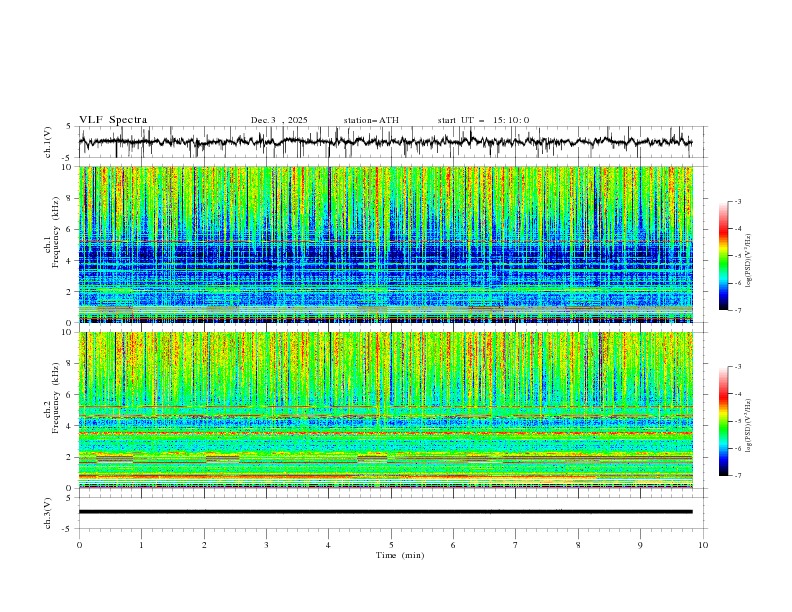Click the "ch.3(V)" axis label
The width and height of the screenshot is (792, 612).
(48, 513)
